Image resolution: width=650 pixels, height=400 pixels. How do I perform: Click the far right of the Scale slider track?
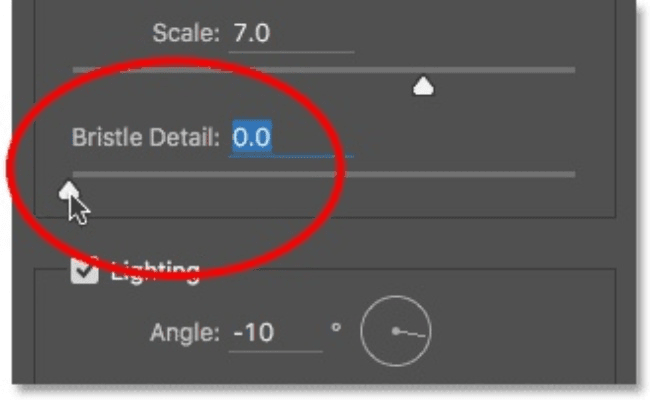click(570, 70)
